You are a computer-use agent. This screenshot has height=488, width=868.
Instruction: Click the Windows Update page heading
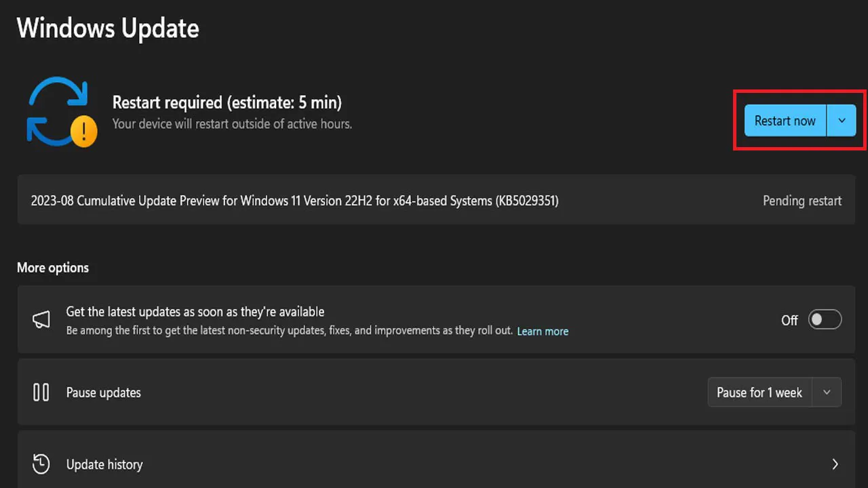click(x=108, y=28)
